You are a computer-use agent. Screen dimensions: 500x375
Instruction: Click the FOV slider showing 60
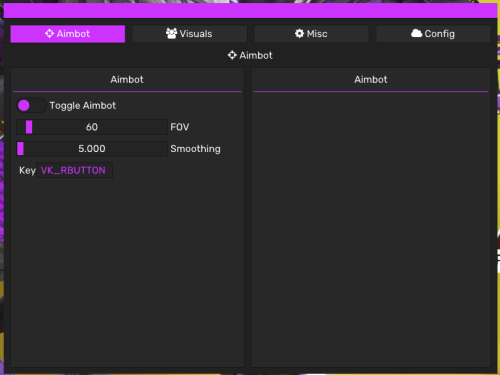[x=92, y=127]
